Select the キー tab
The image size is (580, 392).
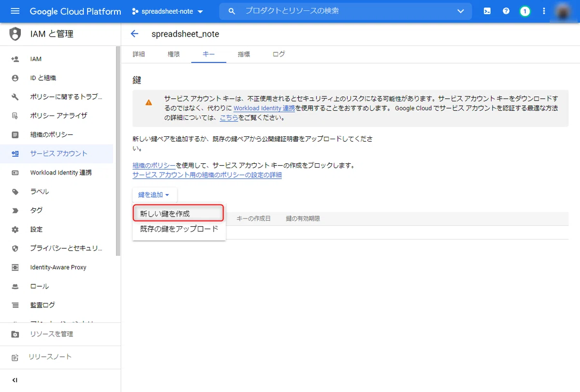pyautogui.click(x=209, y=54)
